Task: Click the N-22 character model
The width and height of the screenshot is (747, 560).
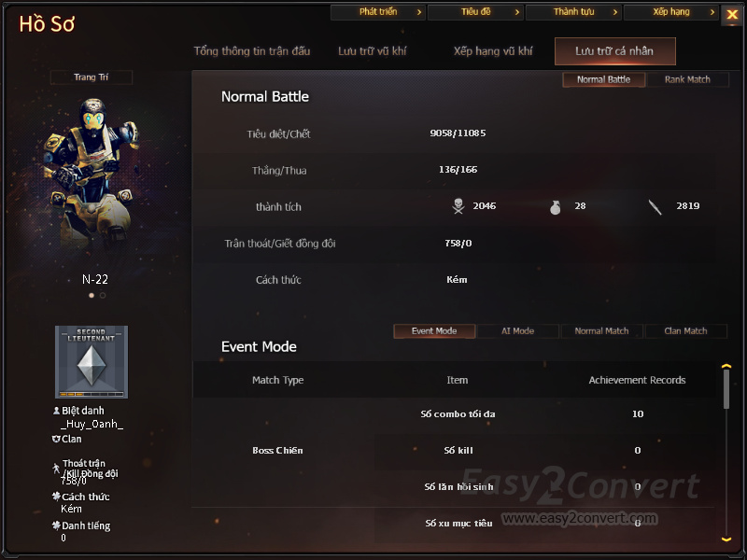Action: coord(92,176)
